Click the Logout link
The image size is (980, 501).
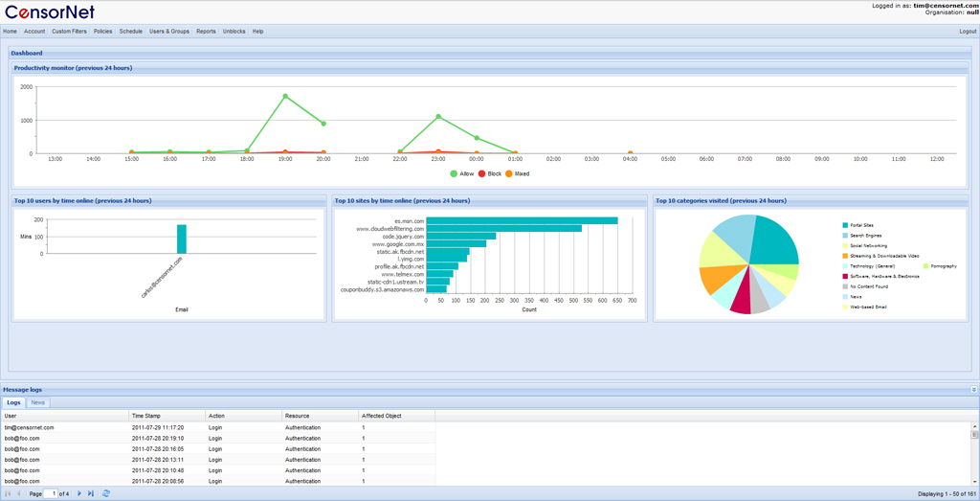tap(968, 32)
